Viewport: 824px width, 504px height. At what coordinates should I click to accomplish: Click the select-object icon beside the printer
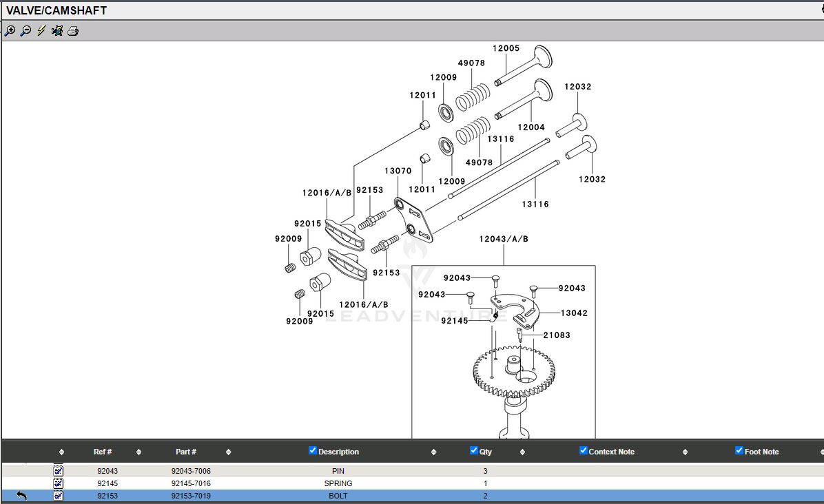coord(57,31)
